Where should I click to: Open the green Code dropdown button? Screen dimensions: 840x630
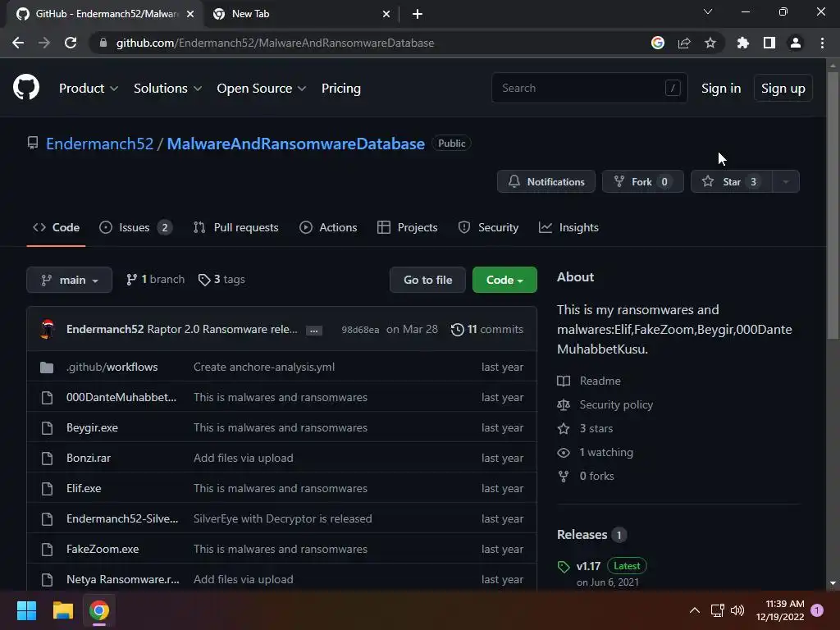pos(504,280)
